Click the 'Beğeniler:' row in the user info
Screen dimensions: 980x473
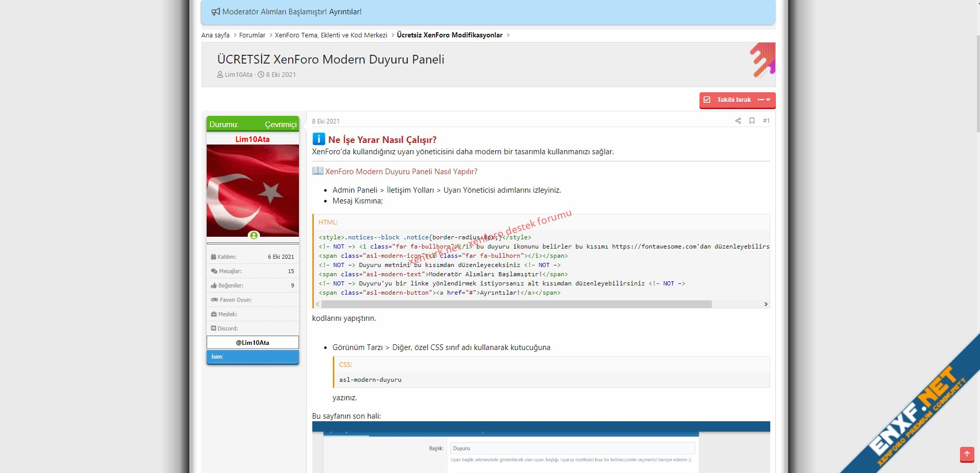pos(253,285)
